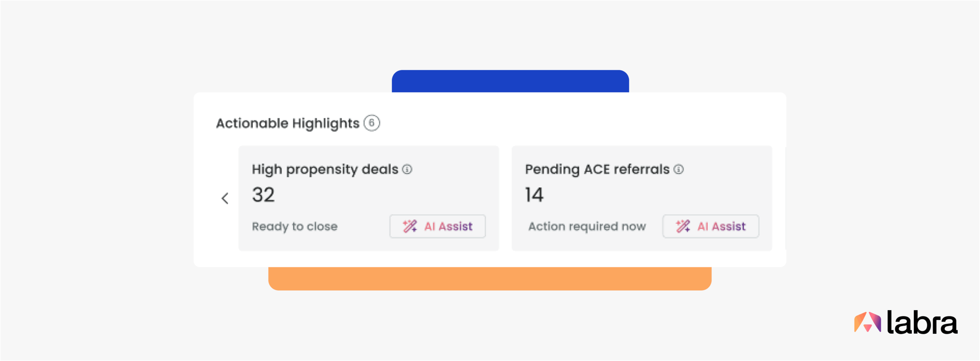Screen dimensions: 980x361
Task: Click the magic wand icon in High propensity deals card
Action: click(x=410, y=226)
